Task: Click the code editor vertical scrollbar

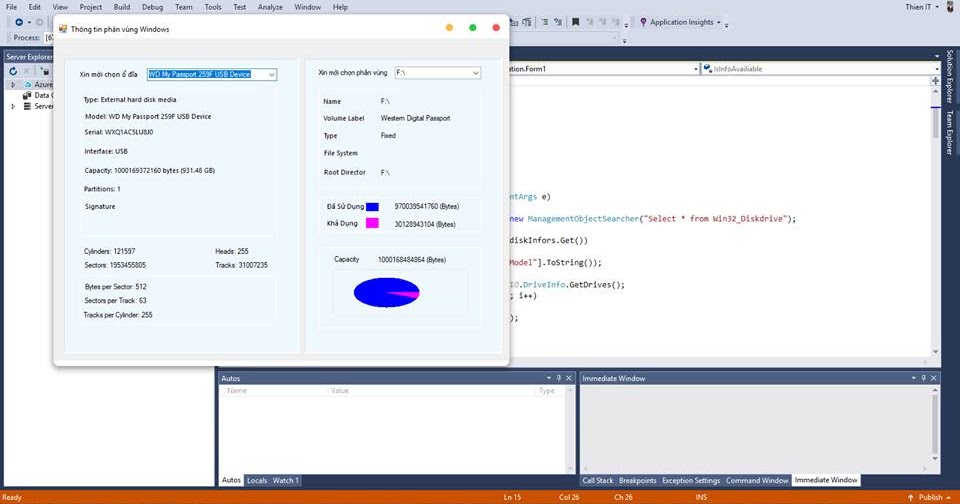Action: click(x=935, y=220)
